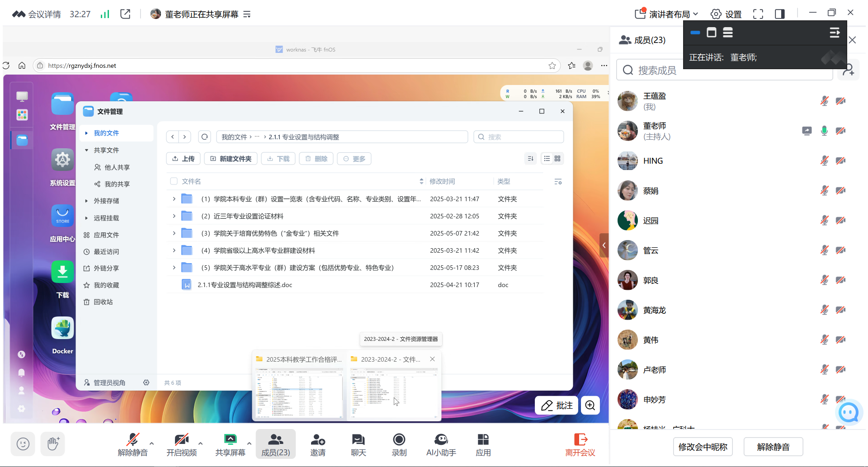Open the AI小助手 assistant

pyautogui.click(x=441, y=444)
